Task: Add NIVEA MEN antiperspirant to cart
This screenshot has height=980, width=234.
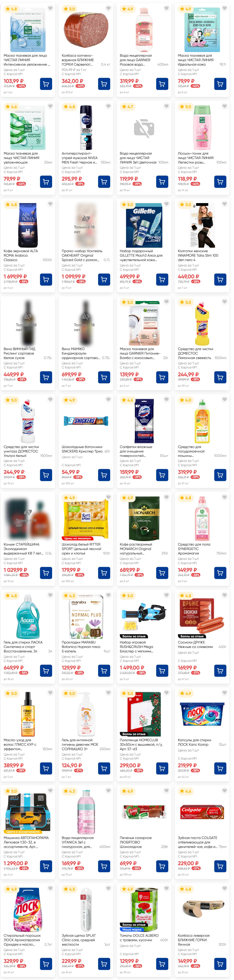Action: coord(104,182)
